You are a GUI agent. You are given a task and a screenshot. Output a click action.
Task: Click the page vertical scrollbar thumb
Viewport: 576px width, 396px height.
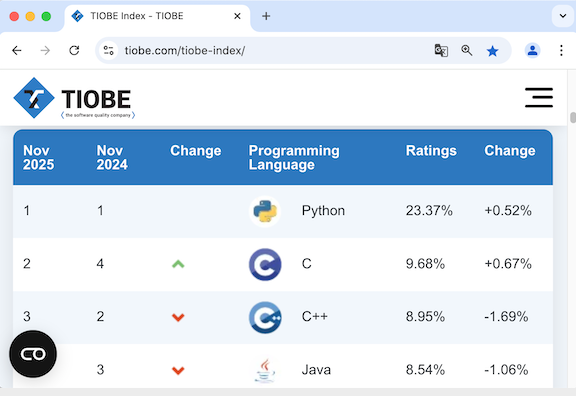point(572,118)
